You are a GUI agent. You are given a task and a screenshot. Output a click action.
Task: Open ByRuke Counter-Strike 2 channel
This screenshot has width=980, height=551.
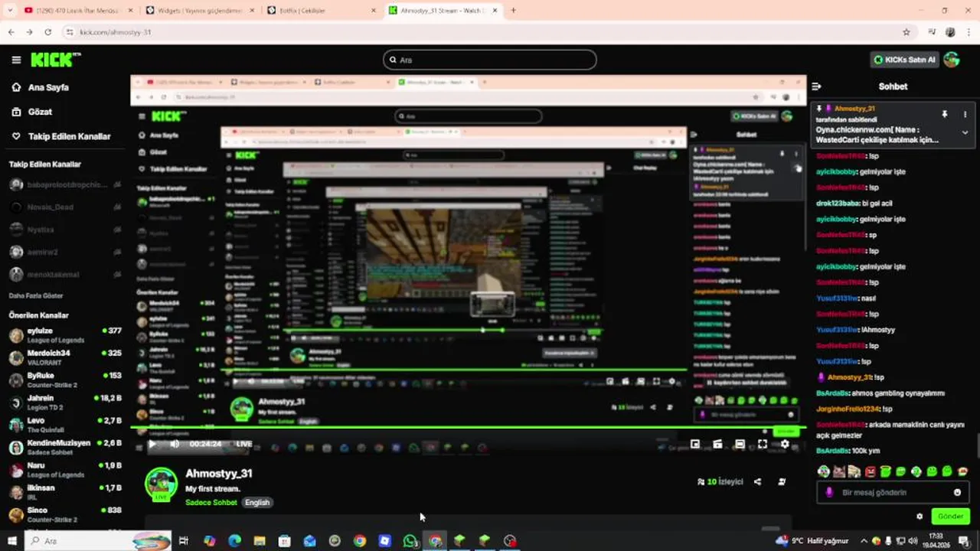coord(65,380)
